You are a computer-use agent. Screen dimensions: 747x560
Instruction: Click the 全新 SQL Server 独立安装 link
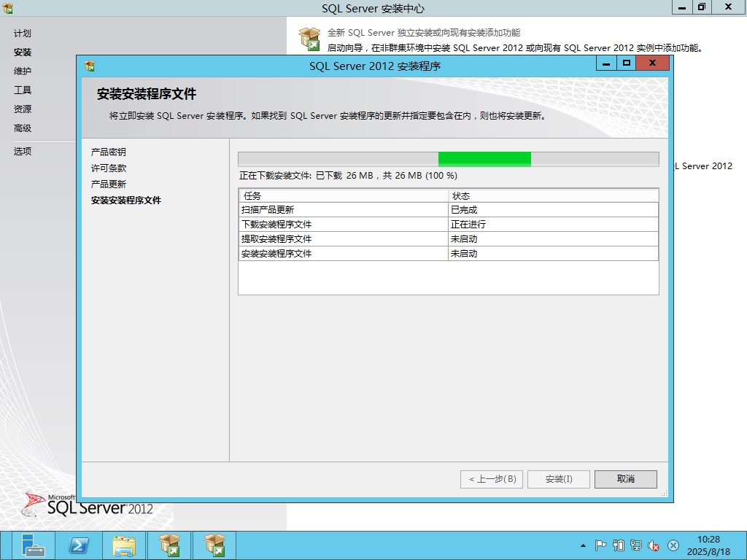pyautogui.click(x=424, y=33)
